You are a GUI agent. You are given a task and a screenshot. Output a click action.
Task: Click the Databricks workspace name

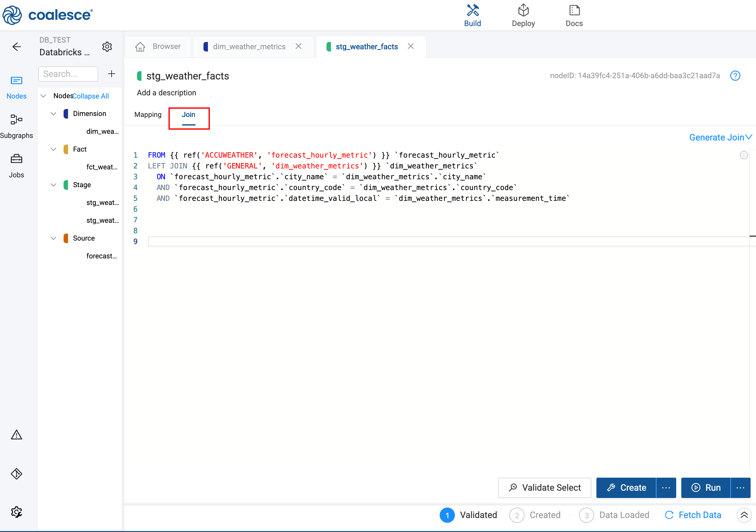point(65,52)
